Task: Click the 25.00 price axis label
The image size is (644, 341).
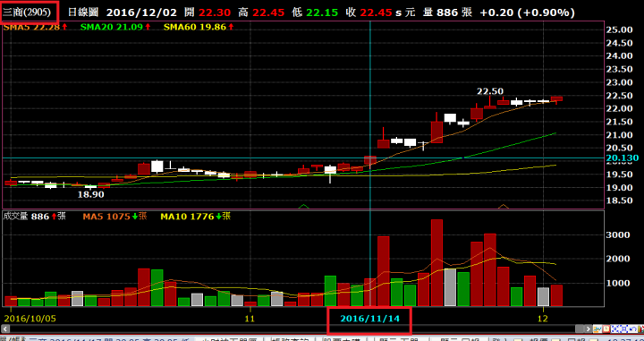Action: (x=619, y=30)
